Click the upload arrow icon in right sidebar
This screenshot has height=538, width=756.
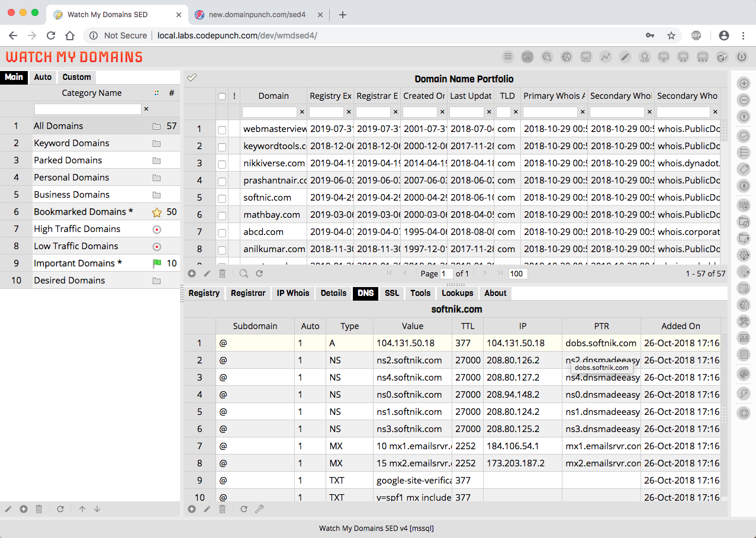coord(744,117)
